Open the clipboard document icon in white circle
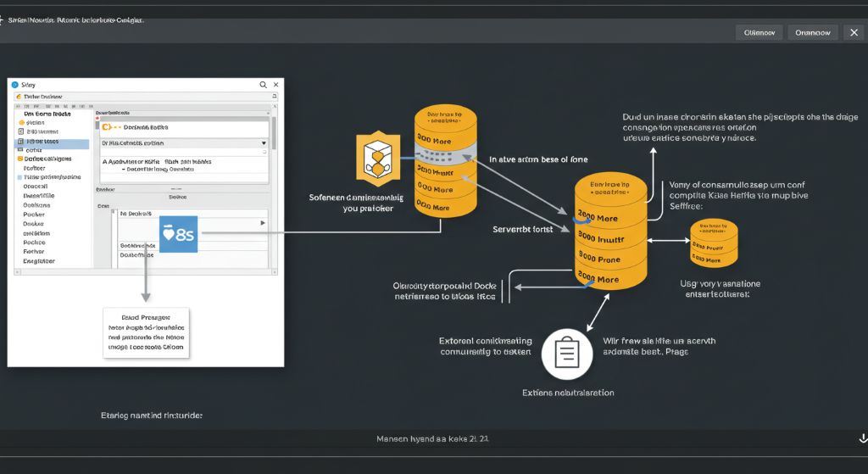The image size is (868, 474). click(565, 353)
